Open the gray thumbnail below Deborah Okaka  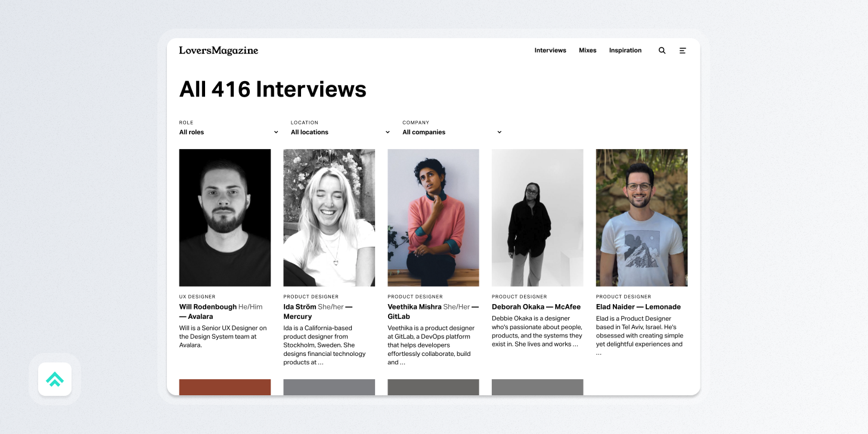(x=537, y=387)
